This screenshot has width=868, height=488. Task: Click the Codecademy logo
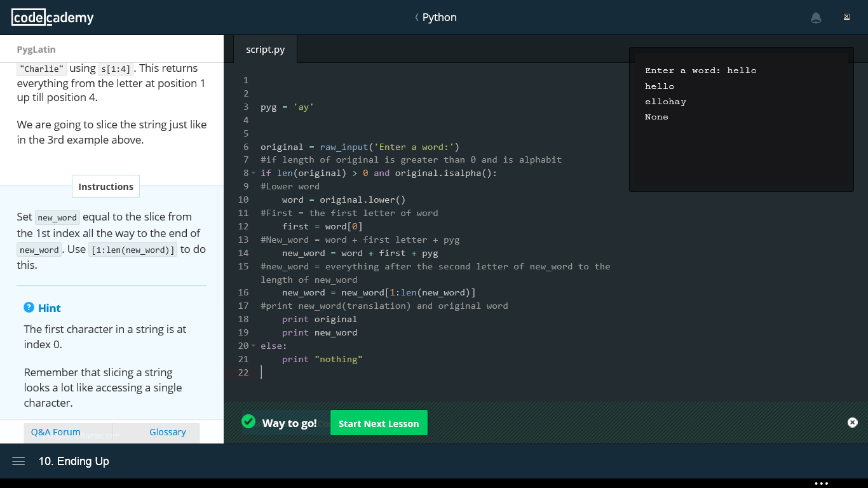coord(52,17)
